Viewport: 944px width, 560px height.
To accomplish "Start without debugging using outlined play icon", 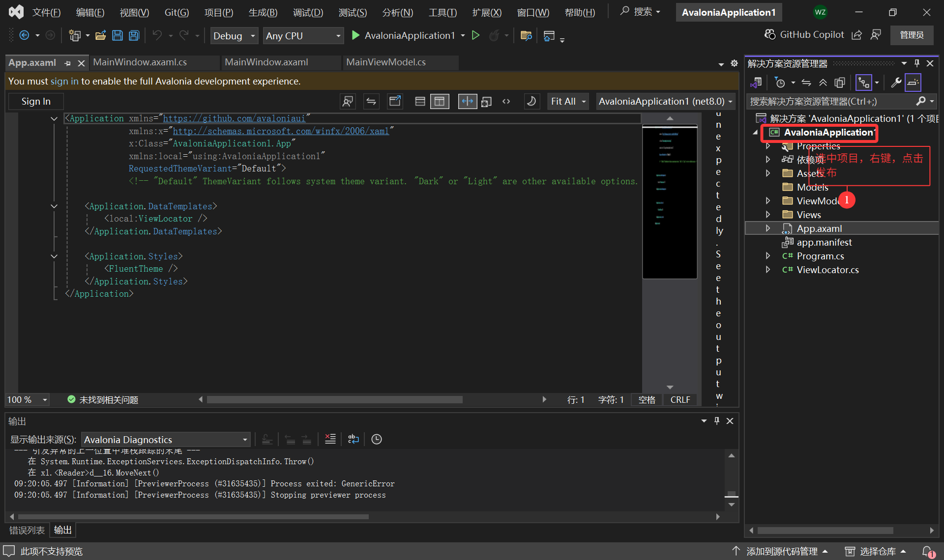I will 475,35.
